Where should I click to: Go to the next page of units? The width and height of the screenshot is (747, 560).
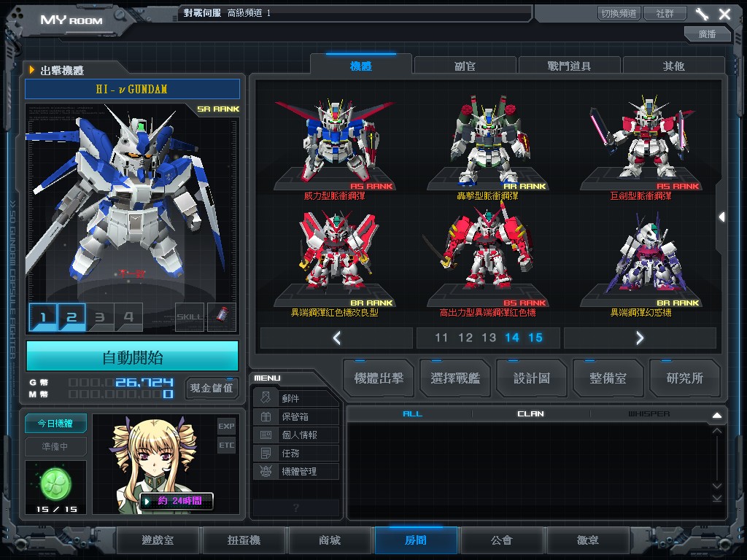[640, 338]
